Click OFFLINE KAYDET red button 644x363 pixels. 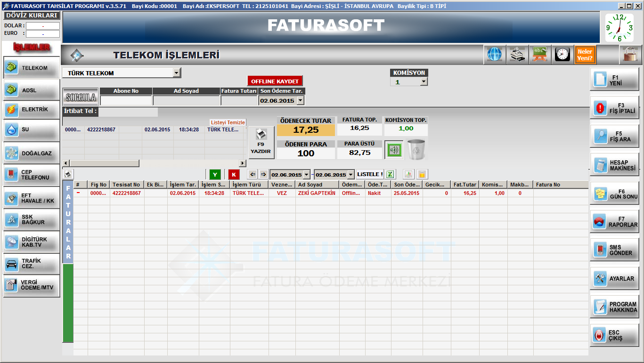(275, 81)
